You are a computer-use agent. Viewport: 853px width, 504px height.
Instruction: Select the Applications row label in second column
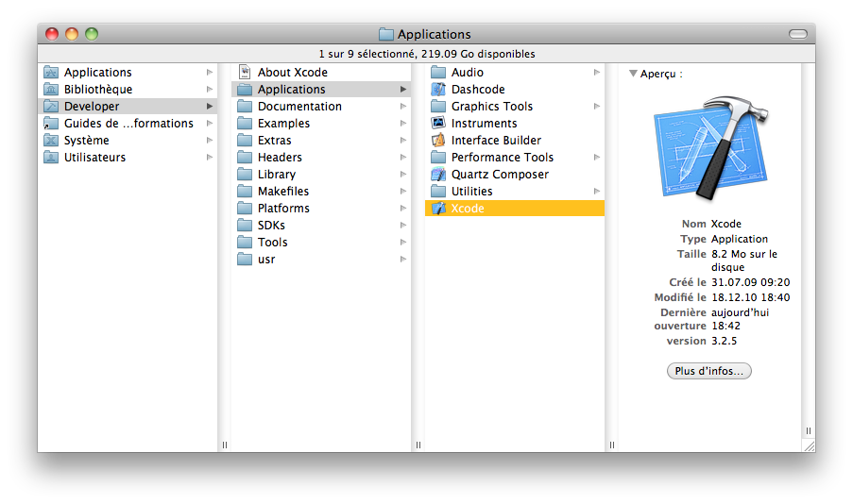pos(292,89)
